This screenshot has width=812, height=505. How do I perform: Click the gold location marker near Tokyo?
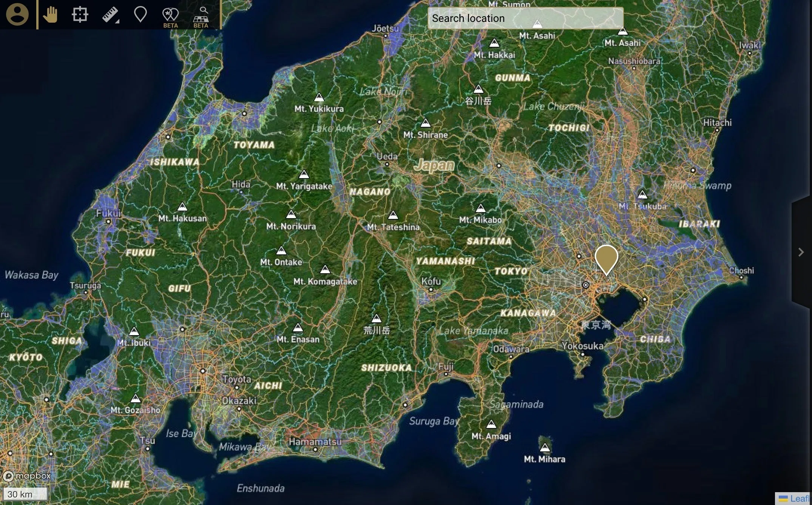606,260
